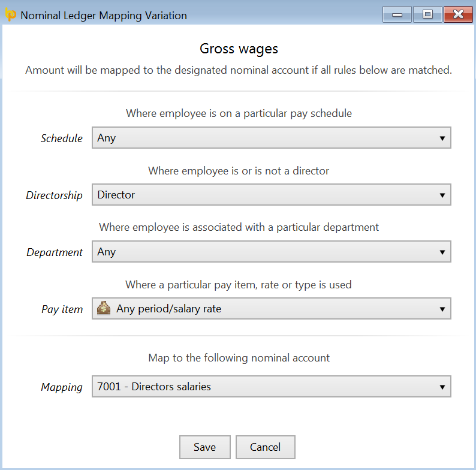Image resolution: width=476 pixels, height=470 pixels.
Task: Open the Mapping dropdown for nominal account
Action: tap(272, 387)
